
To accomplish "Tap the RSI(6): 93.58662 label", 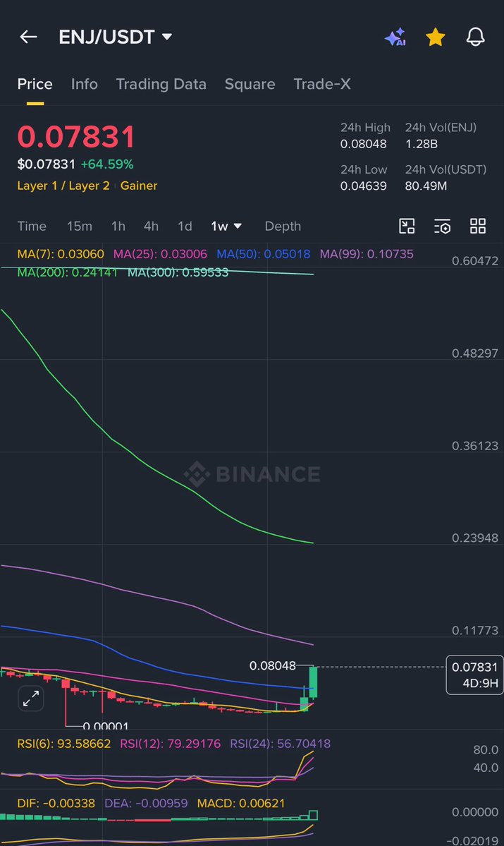I will point(64,744).
